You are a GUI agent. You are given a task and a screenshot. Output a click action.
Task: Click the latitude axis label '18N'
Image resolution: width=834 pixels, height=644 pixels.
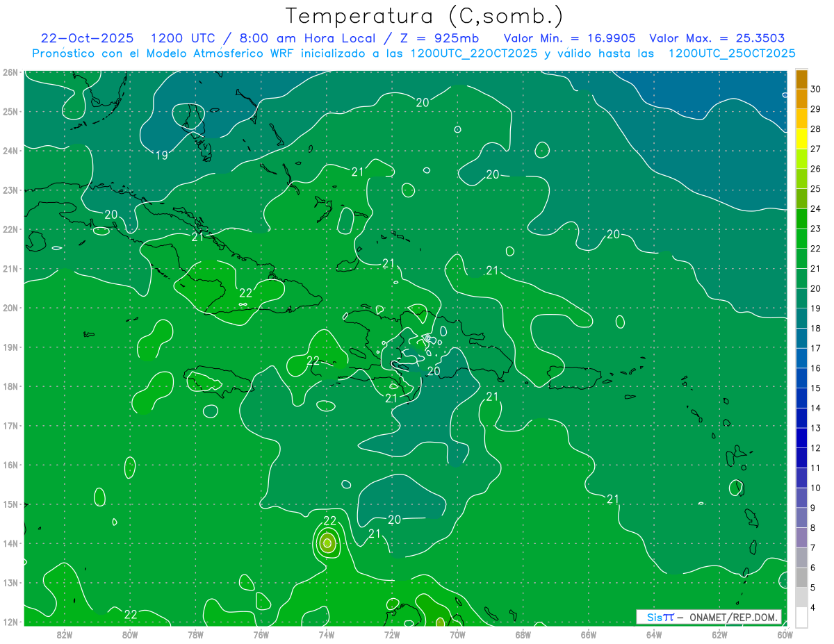[x=10, y=386]
